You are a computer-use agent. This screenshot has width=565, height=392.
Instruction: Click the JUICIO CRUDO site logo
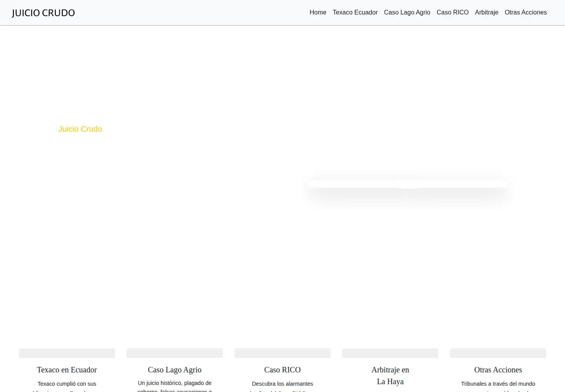43,13
